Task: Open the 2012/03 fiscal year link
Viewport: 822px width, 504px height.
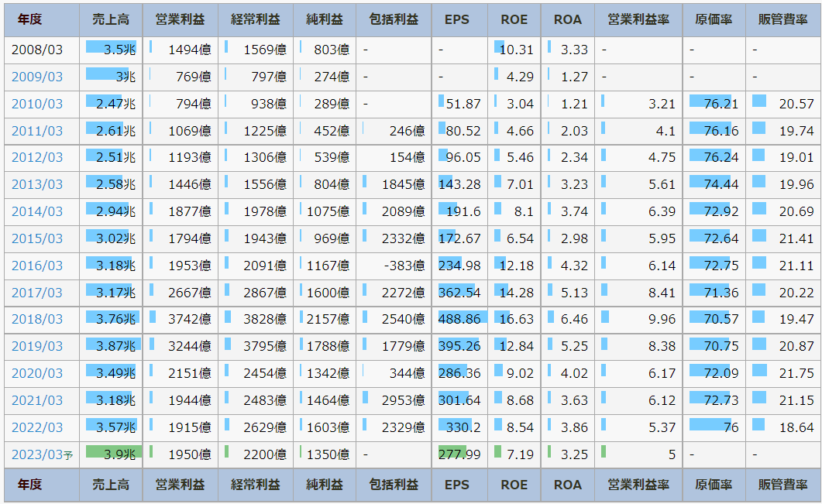Action: point(36,158)
